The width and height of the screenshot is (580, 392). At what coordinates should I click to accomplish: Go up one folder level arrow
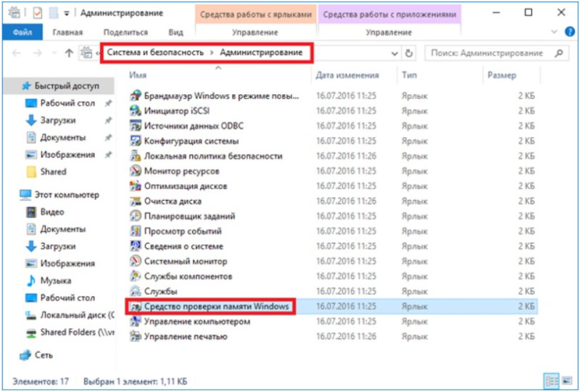[x=69, y=53]
